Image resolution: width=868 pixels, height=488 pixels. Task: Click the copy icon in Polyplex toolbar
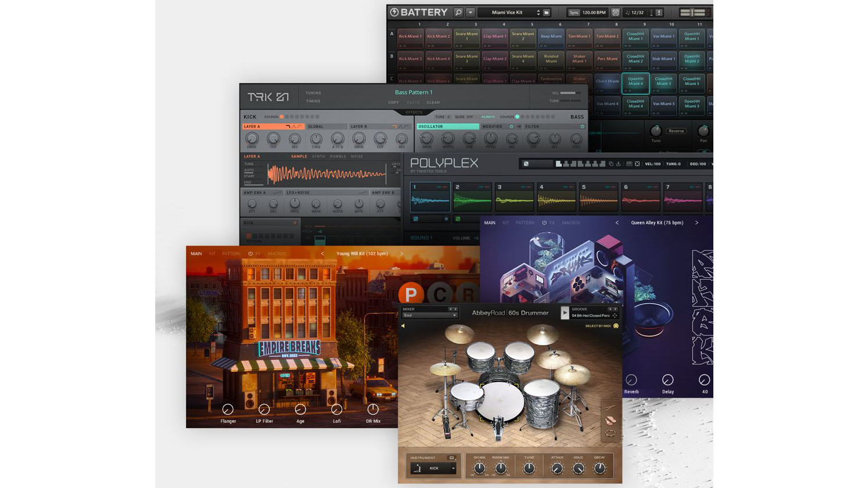pos(610,164)
